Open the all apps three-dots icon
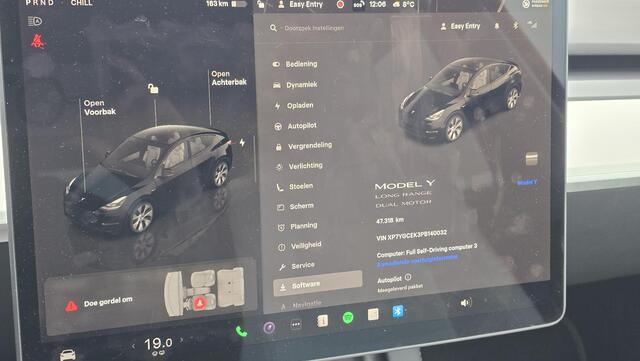The height and width of the screenshot is (361, 640). (296, 325)
